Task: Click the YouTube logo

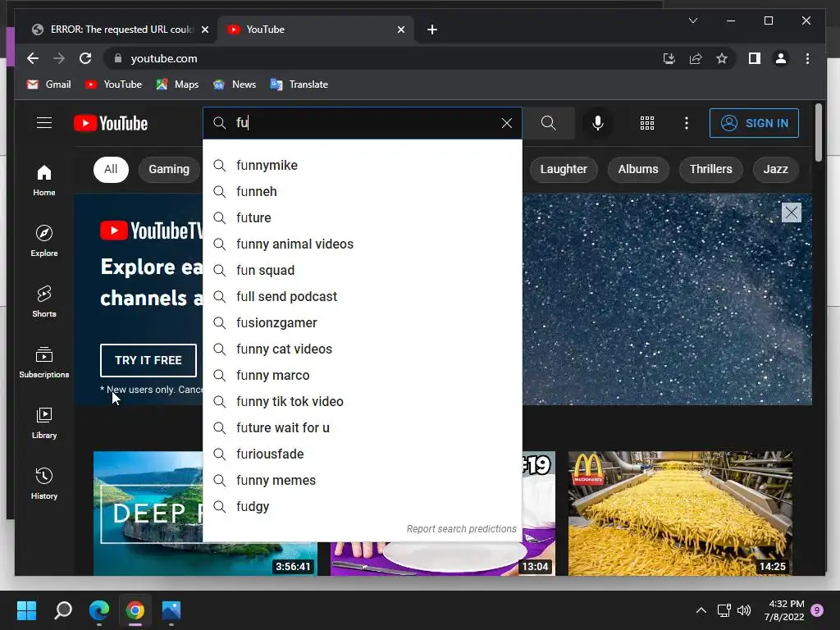Action: click(x=111, y=123)
